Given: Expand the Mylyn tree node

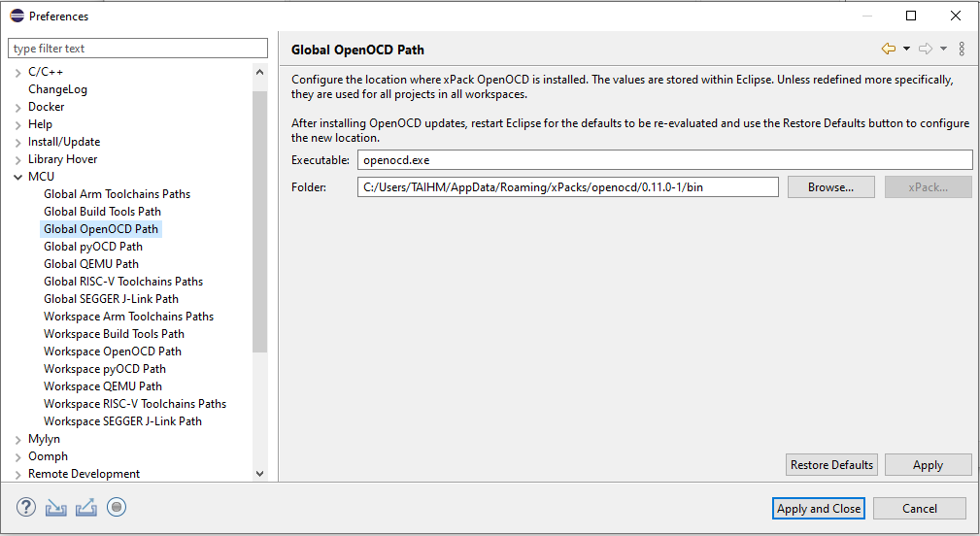Looking at the screenshot, I should (17, 440).
